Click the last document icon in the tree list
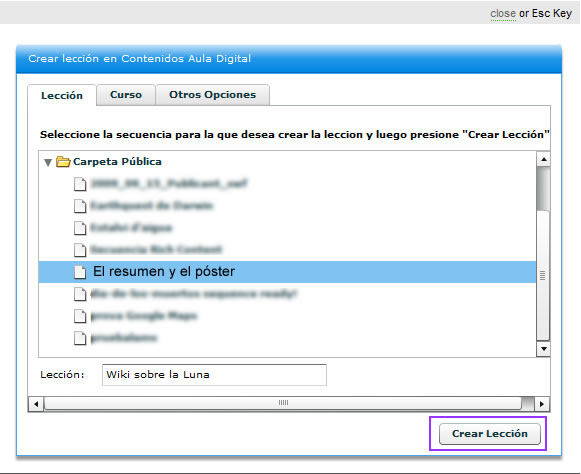Viewport: 581px width, 474px height. (x=80, y=338)
